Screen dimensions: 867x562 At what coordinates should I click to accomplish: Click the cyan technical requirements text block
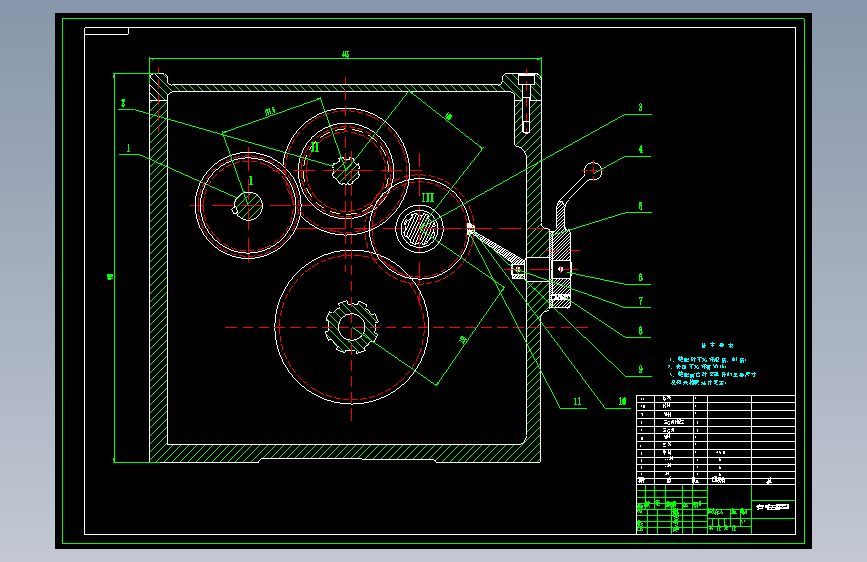[x=712, y=365]
